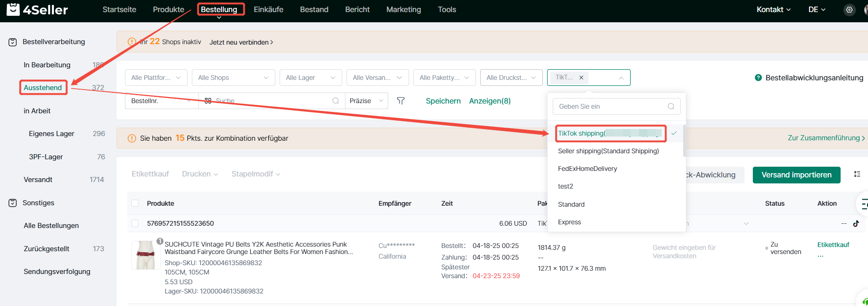Open the Kontakt dropdown menu
This screenshot has height=306, width=868.
[x=773, y=9]
